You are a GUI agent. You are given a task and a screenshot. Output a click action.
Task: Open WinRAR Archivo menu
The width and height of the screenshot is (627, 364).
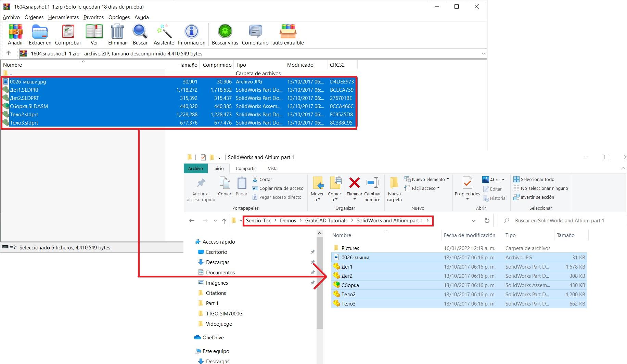pos(11,17)
